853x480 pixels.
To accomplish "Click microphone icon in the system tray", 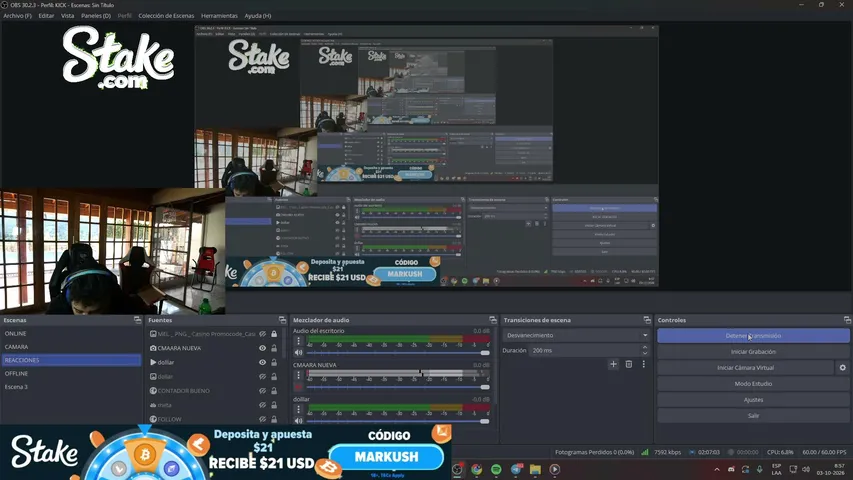I will [x=759, y=469].
